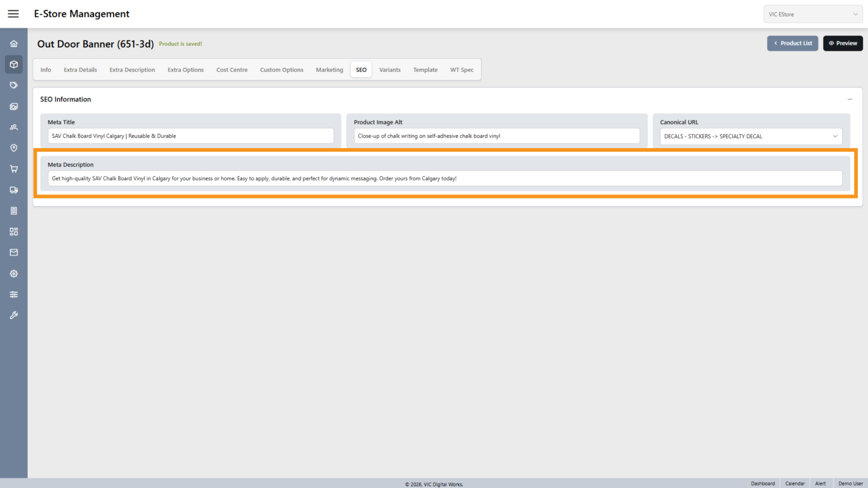The height and width of the screenshot is (488, 868).
Task: Click the Preview button
Action: 843,43
